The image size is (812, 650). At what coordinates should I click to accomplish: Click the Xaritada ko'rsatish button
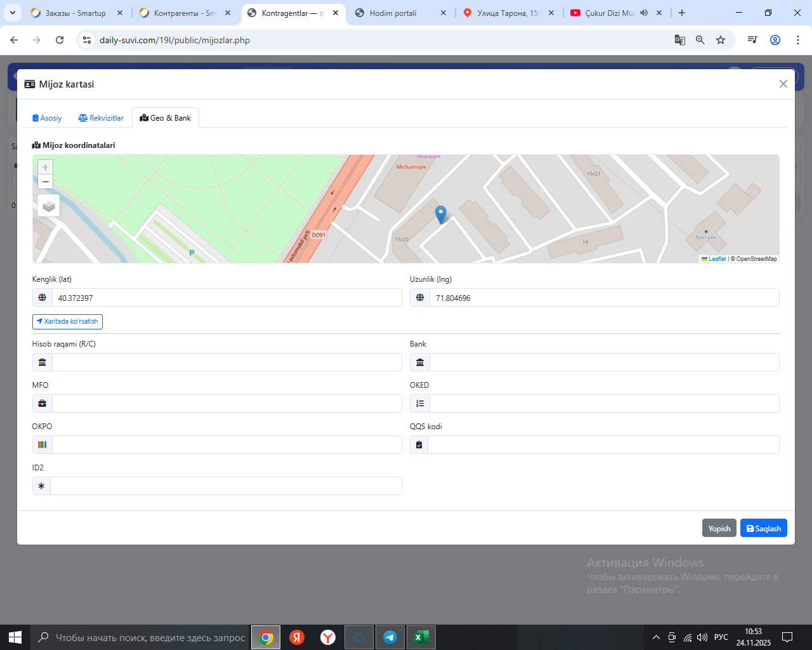click(x=67, y=322)
